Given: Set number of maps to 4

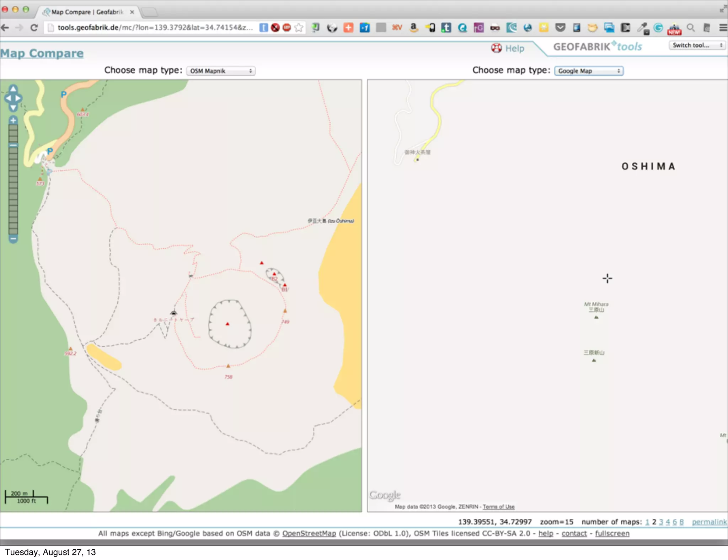Looking at the screenshot, I should point(668,522).
